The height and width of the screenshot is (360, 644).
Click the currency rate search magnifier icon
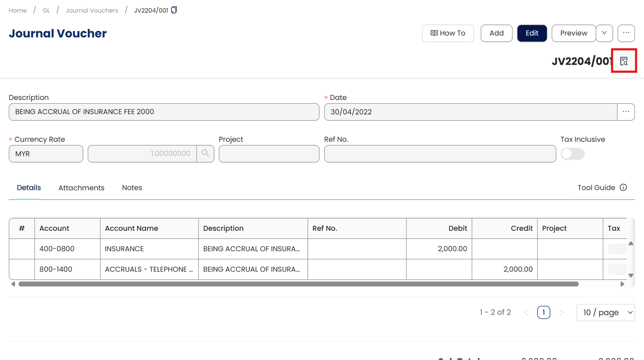pos(205,153)
